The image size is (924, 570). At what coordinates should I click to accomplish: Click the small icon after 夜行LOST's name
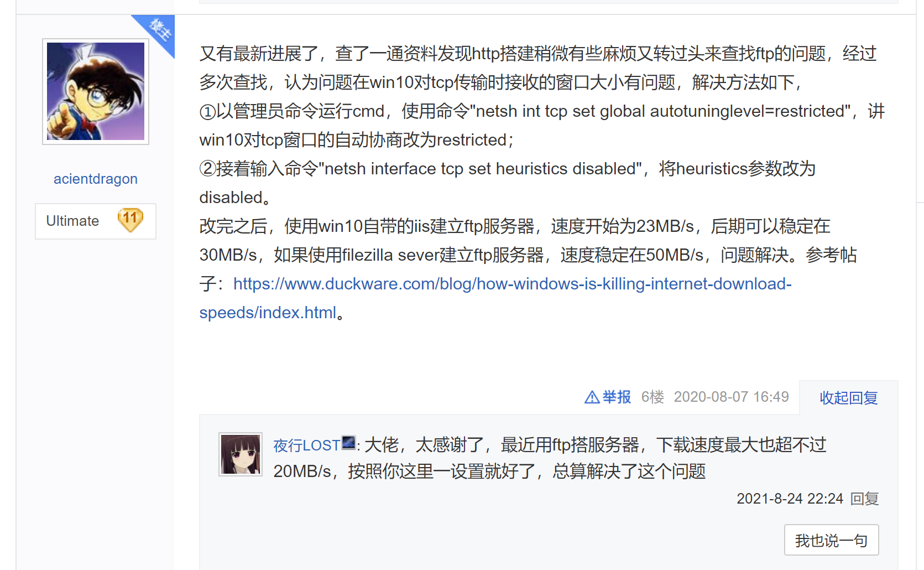coord(349,443)
